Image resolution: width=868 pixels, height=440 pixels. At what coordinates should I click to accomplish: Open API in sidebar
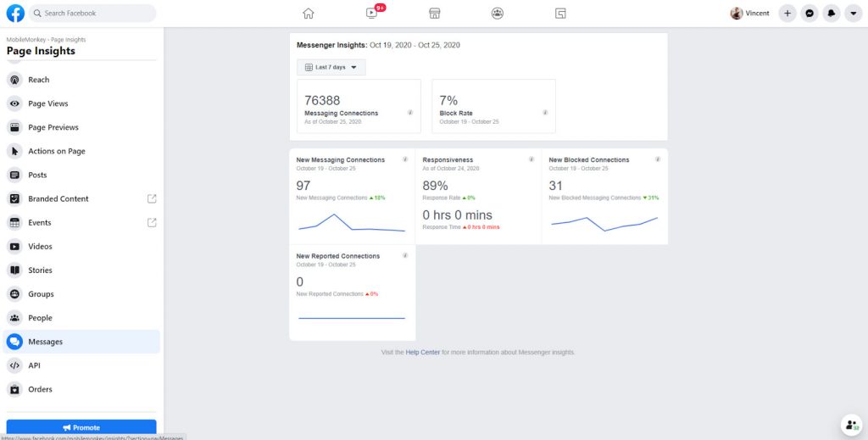point(81,365)
